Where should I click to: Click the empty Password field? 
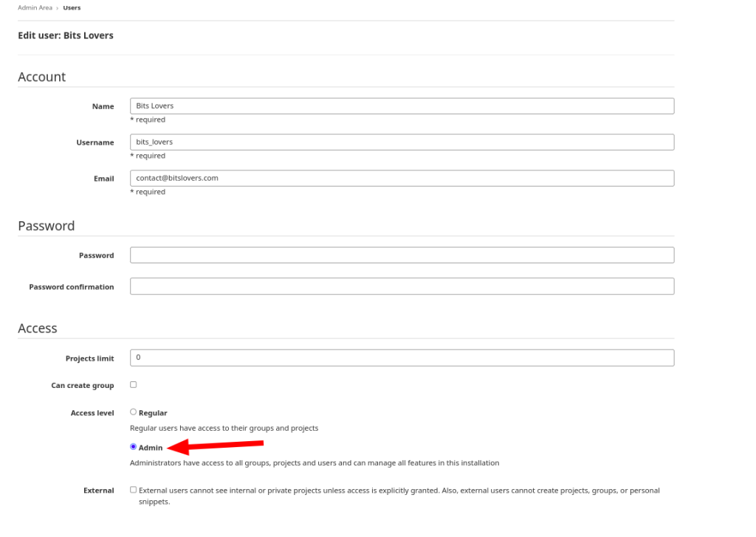pyautogui.click(x=402, y=254)
